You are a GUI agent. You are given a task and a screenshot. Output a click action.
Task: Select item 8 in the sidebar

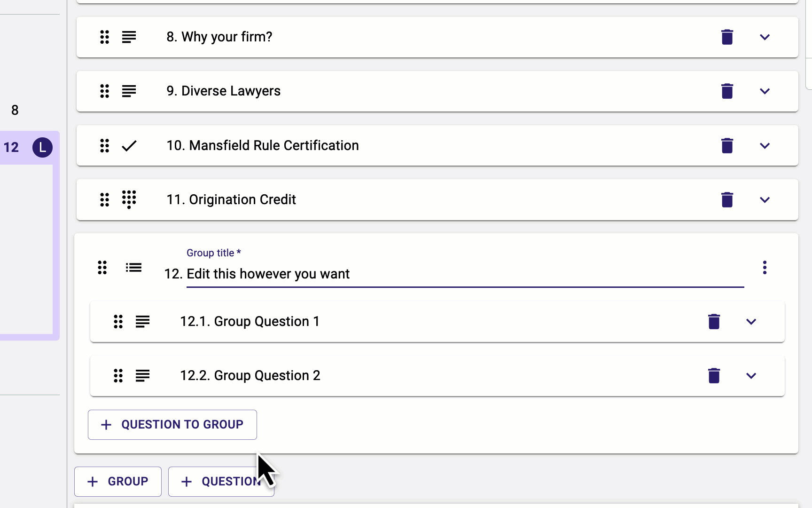point(15,110)
